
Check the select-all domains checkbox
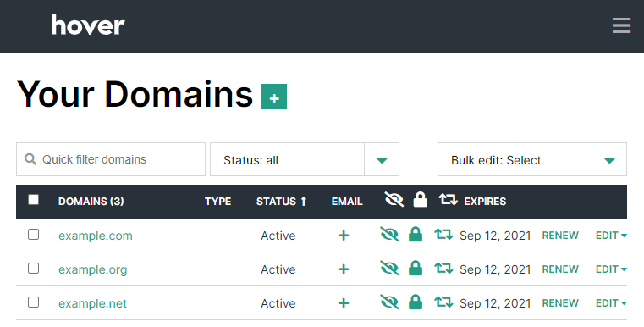click(x=33, y=199)
